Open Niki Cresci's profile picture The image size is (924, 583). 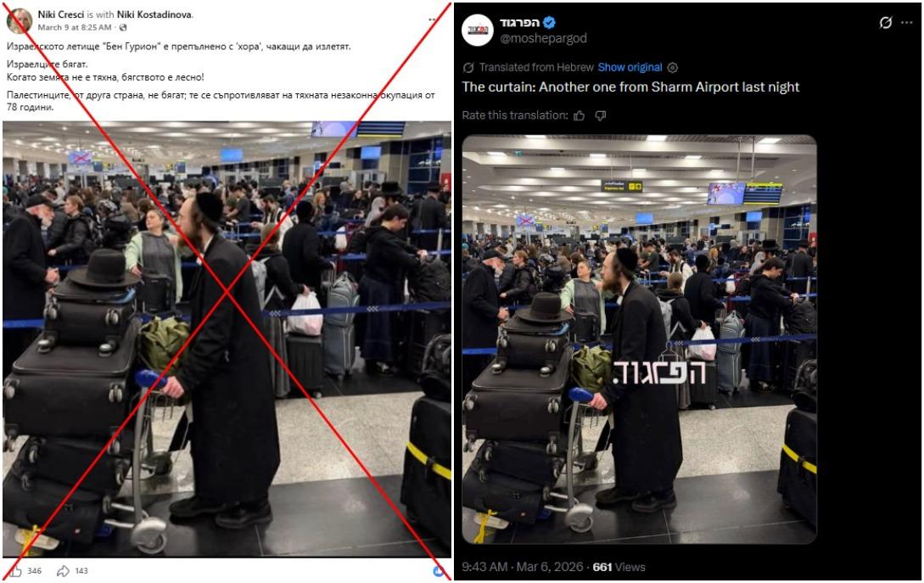(x=19, y=20)
